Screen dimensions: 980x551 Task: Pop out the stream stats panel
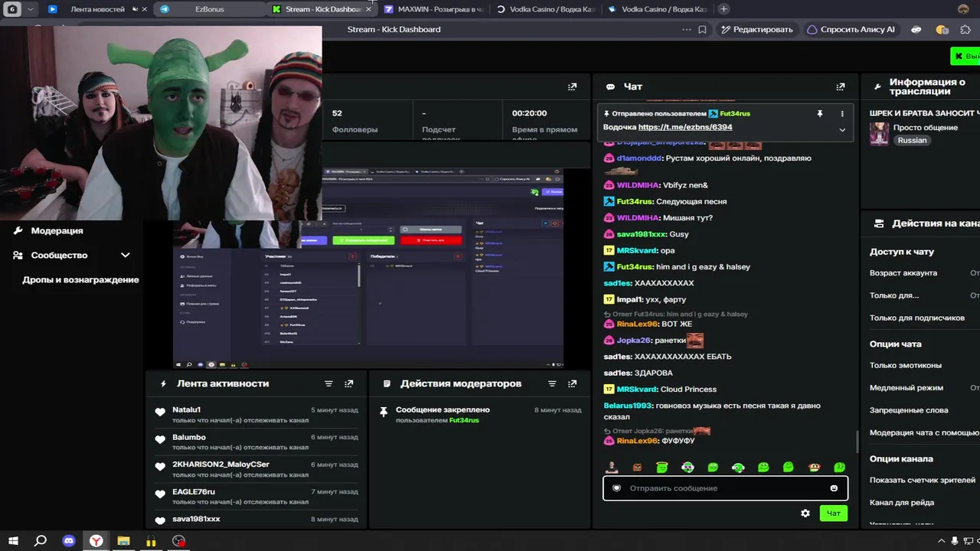(x=572, y=86)
